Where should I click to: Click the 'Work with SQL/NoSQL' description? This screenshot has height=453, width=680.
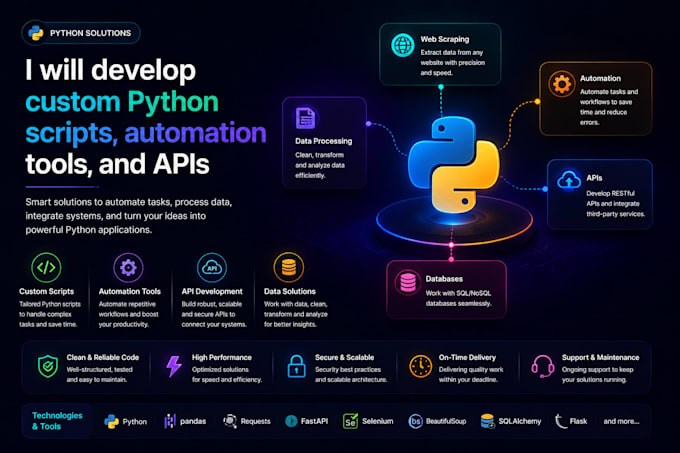point(458,298)
